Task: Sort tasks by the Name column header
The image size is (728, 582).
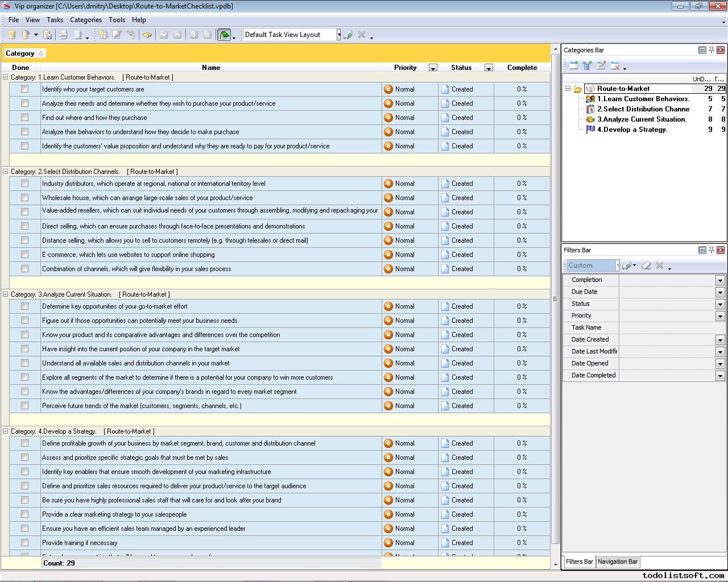Action: click(210, 68)
